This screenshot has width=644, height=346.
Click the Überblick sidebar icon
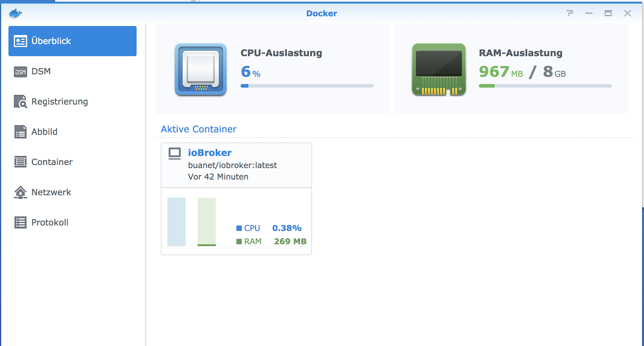click(x=20, y=41)
